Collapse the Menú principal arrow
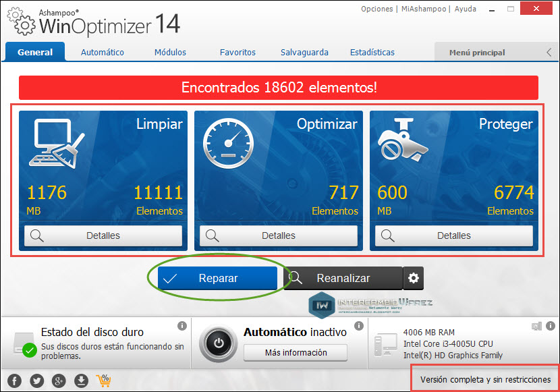Screen dimensions: 560x392 [x=549, y=53]
